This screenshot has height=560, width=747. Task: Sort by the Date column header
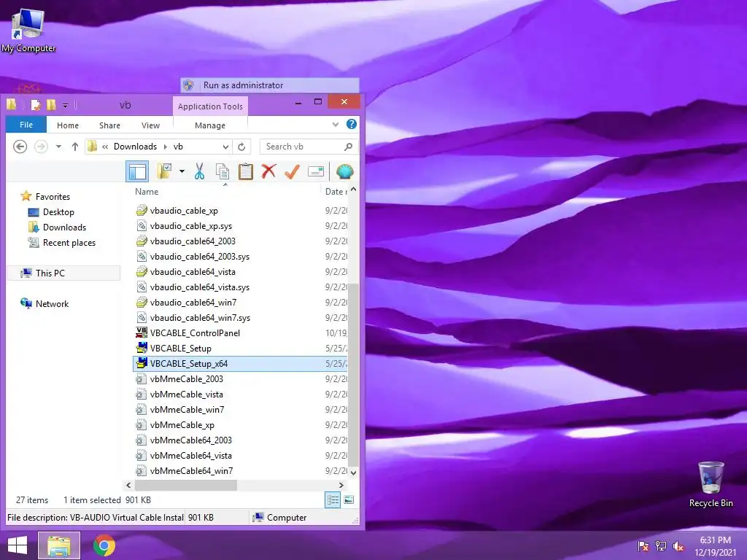point(336,192)
